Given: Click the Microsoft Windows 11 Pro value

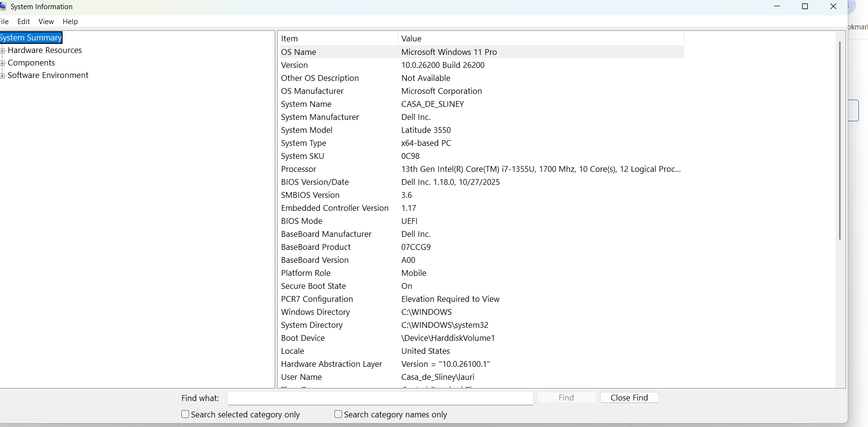Looking at the screenshot, I should coord(449,52).
